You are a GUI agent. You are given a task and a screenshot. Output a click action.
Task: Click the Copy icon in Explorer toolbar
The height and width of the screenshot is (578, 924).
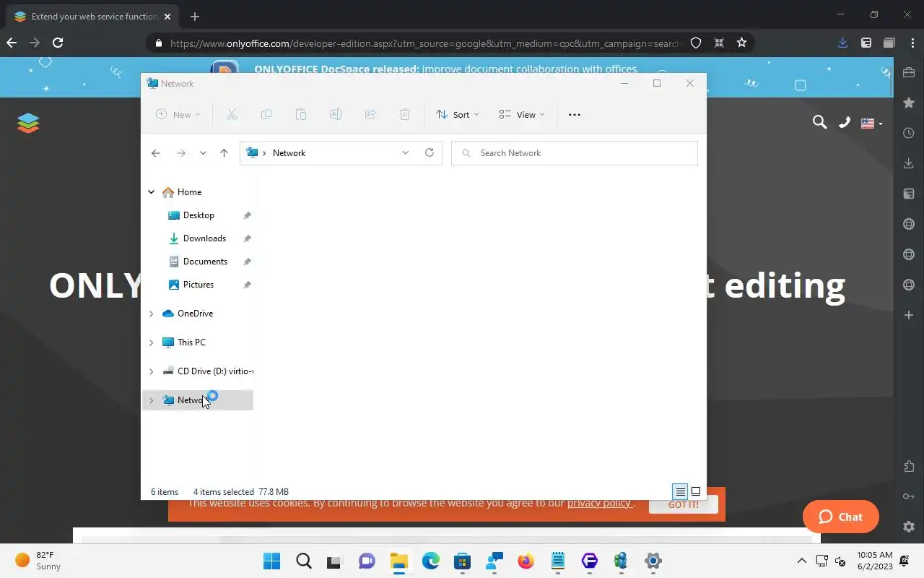(x=266, y=114)
